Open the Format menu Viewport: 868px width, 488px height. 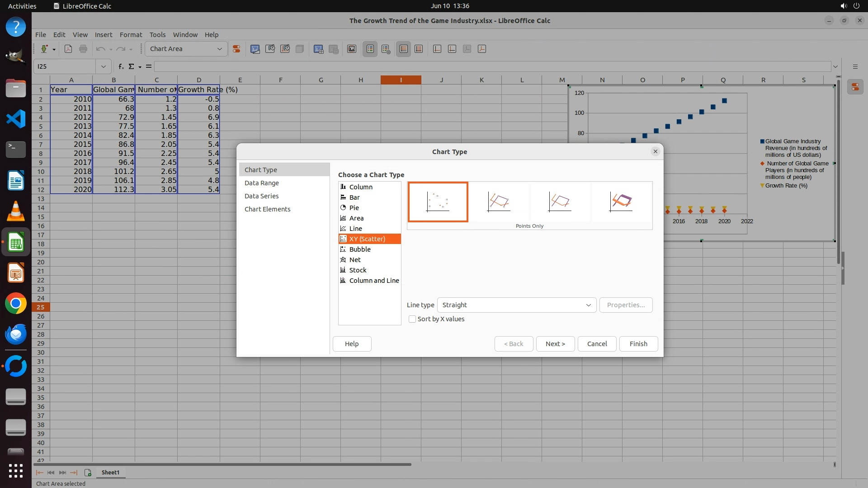point(131,35)
